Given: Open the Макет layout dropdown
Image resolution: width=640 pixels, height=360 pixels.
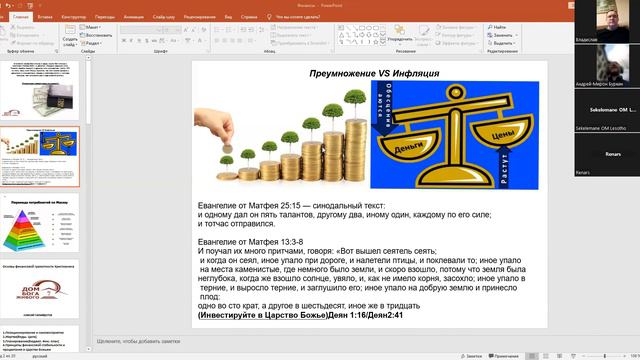Looking at the screenshot, I should tap(91, 27).
